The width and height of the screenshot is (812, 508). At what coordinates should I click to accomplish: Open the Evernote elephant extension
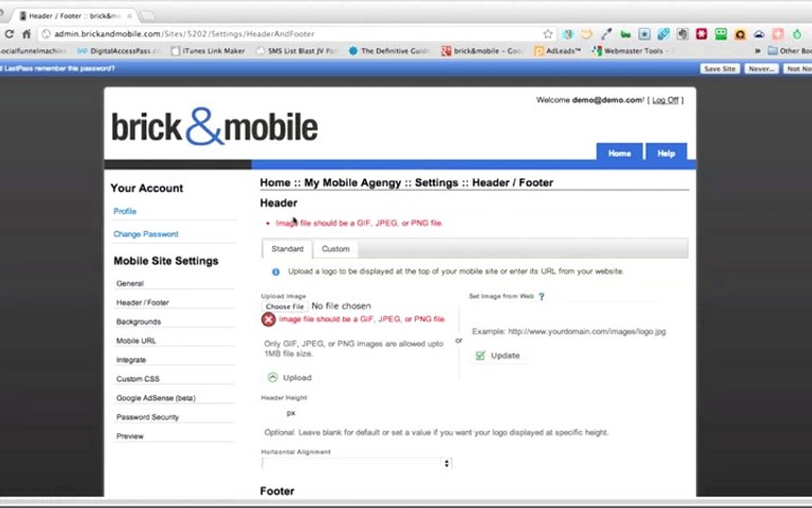pos(682,34)
